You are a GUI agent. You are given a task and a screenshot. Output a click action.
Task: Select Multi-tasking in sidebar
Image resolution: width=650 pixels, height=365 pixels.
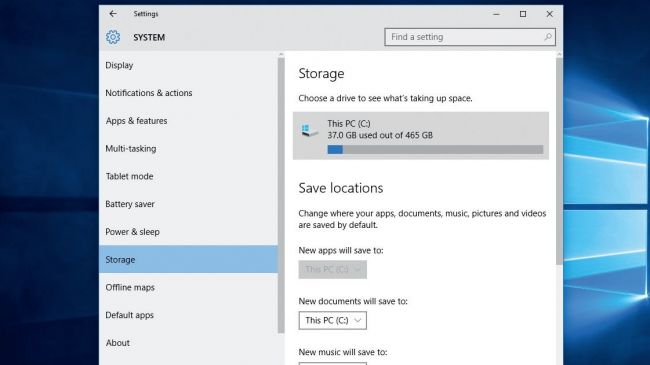pos(188,148)
